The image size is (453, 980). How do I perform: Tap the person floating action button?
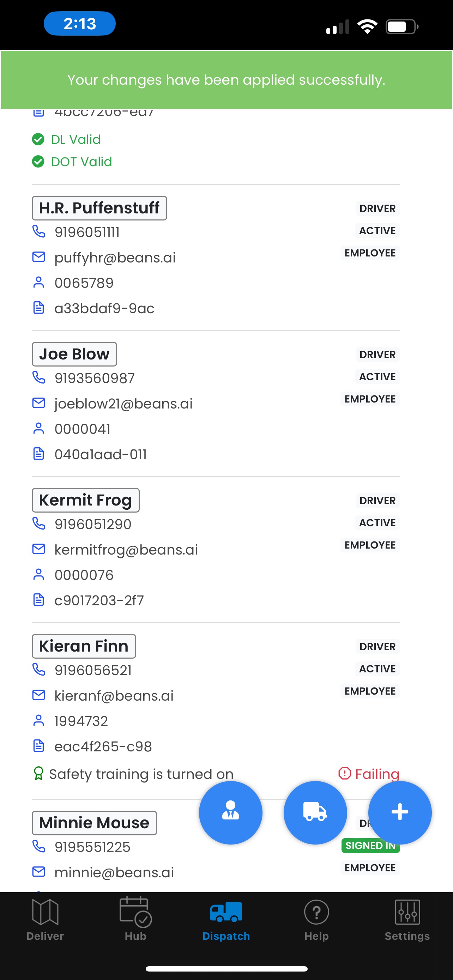tap(230, 812)
